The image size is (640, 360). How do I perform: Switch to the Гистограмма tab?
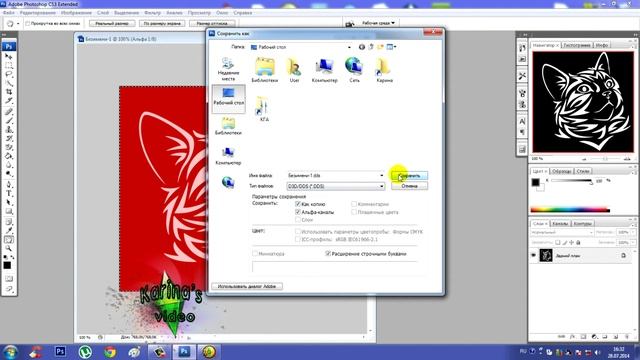click(577, 45)
